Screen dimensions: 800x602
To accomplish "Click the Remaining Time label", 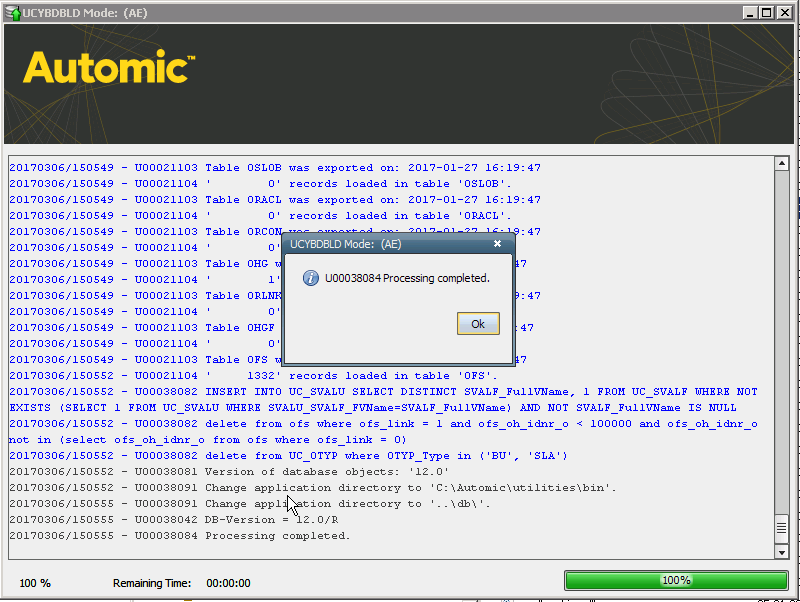I will [x=153, y=583].
